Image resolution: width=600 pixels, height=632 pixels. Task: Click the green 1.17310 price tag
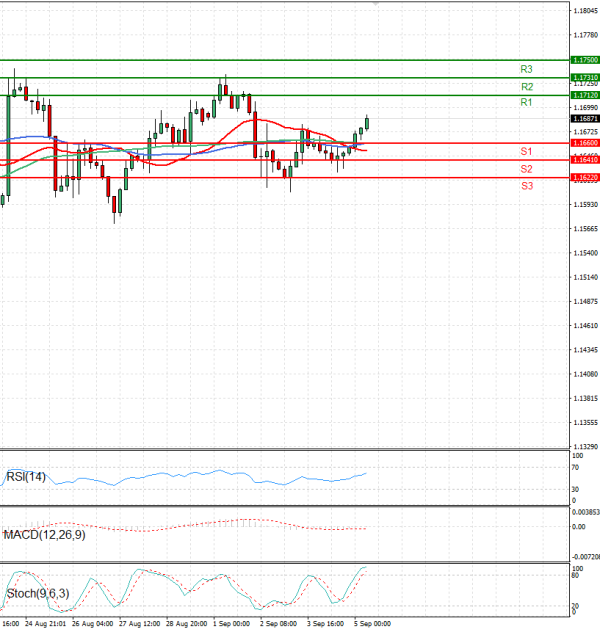[x=585, y=77]
